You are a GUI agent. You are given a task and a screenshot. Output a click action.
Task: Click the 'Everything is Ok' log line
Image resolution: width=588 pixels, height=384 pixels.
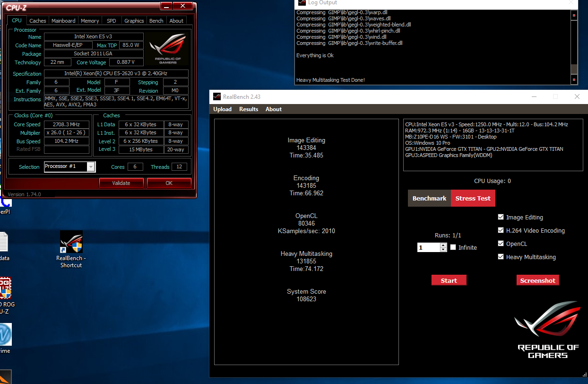coord(315,55)
